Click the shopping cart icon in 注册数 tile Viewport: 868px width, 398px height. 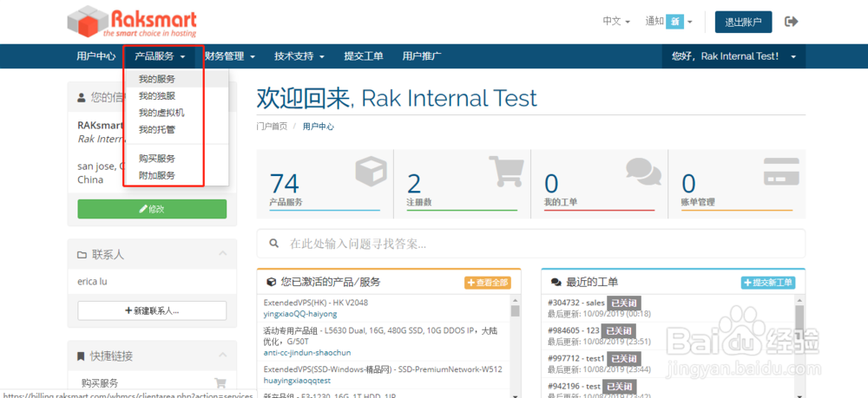pyautogui.click(x=506, y=171)
